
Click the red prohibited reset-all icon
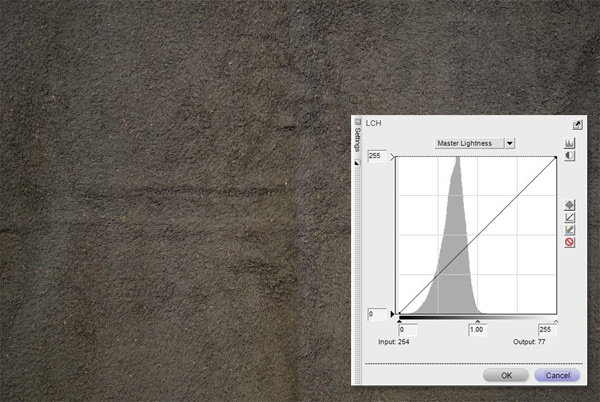point(569,242)
